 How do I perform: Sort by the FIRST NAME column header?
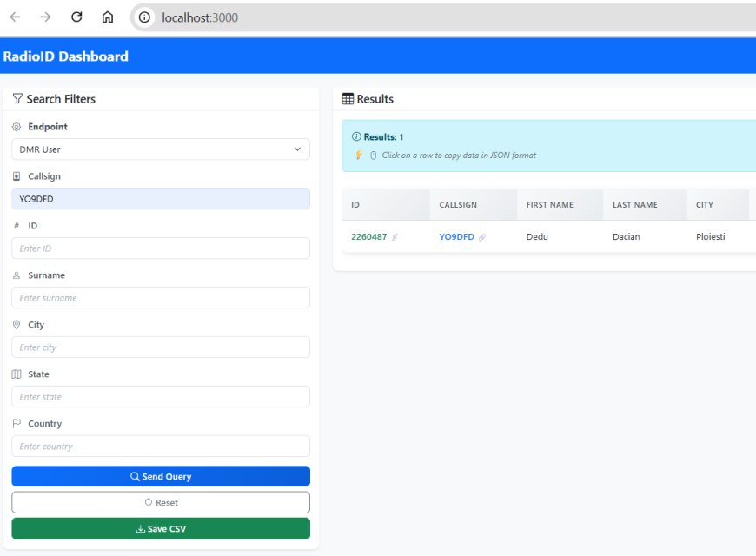(x=560, y=205)
